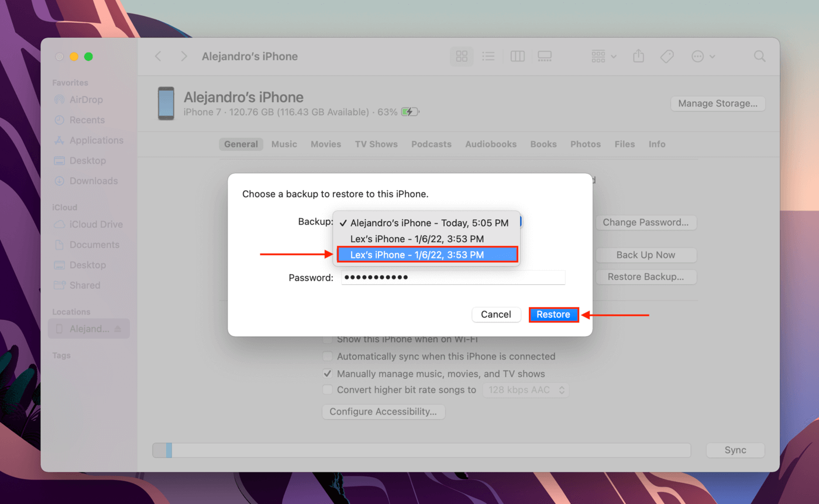The image size is (819, 504).
Task: Click Restore Backup button
Action: click(646, 277)
